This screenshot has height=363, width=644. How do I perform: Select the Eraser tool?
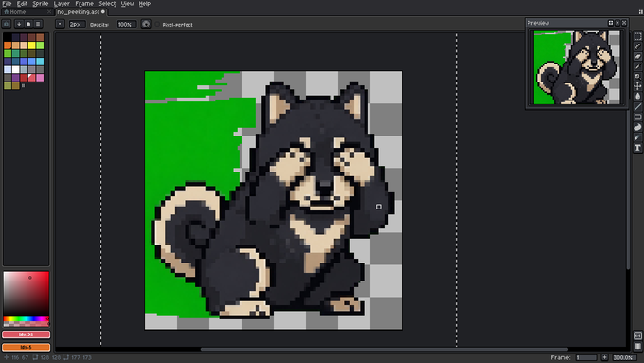pyautogui.click(x=637, y=56)
